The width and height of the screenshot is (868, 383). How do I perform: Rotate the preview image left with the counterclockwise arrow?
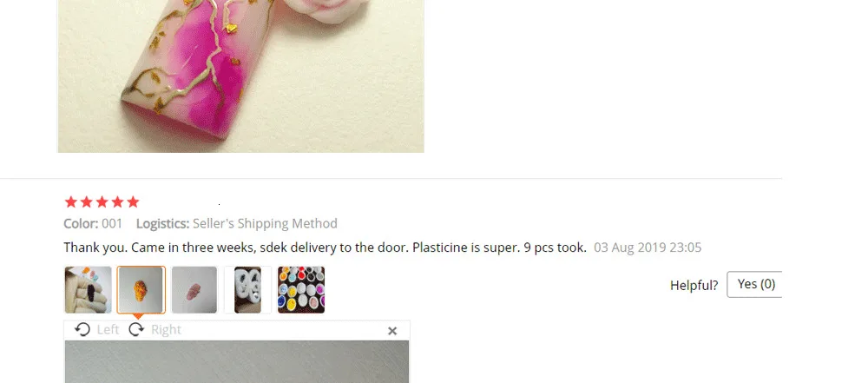pyautogui.click(x=82, y=330)
